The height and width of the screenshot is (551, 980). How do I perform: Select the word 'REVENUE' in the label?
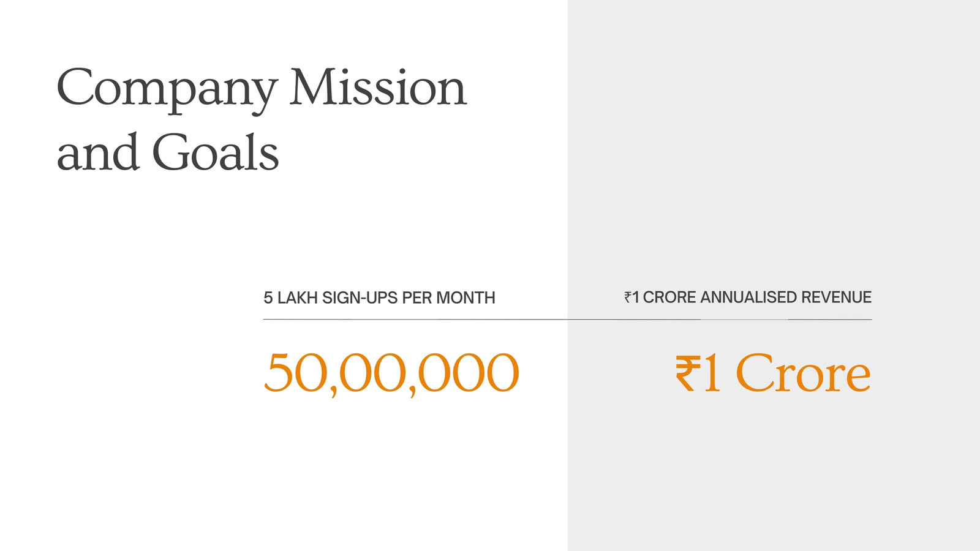tap(836, 298)
